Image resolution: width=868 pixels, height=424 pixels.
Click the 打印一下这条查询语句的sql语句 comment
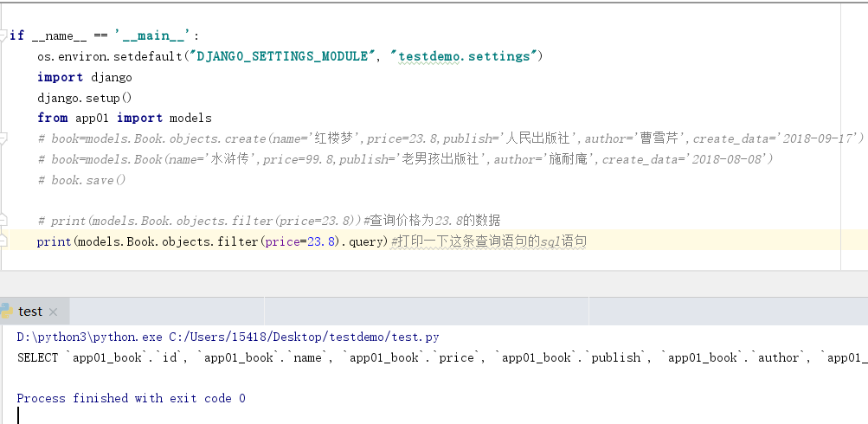(x=488, y=241)
